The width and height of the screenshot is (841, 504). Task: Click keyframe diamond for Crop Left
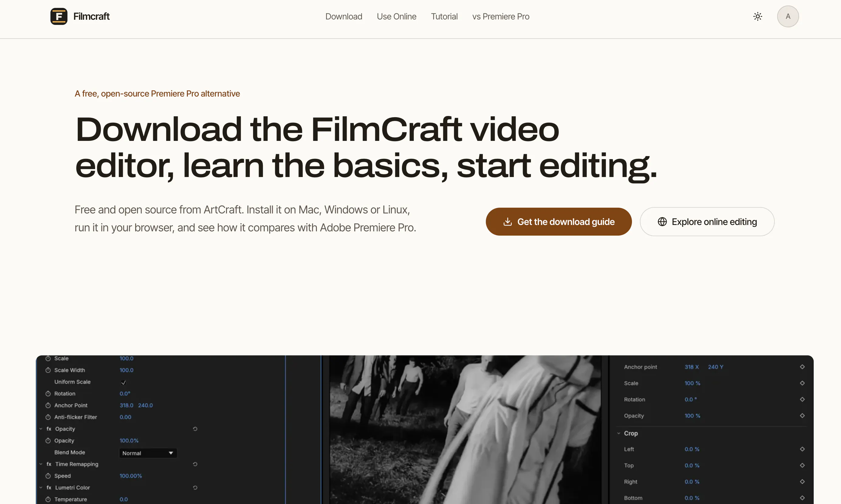(x=802, y=449)
